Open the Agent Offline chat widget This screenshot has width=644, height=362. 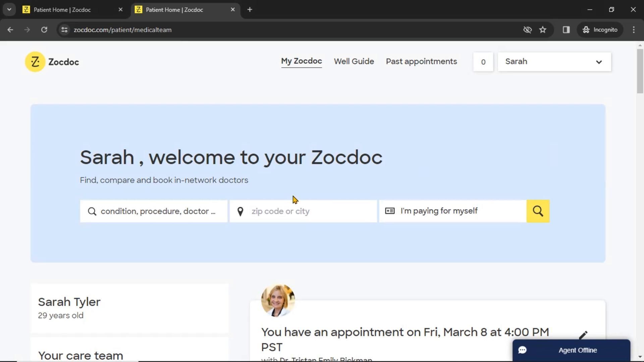pyautogui.click(x=571, y=350)
